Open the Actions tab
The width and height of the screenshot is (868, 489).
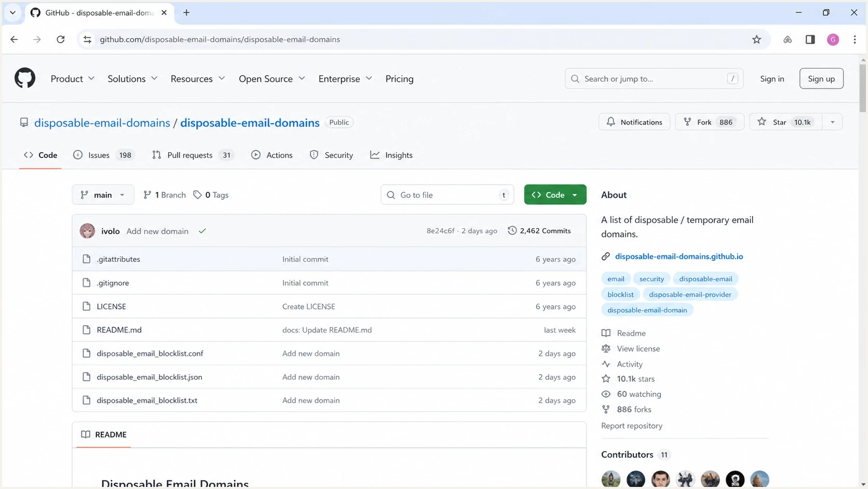(x=272, y=155)
